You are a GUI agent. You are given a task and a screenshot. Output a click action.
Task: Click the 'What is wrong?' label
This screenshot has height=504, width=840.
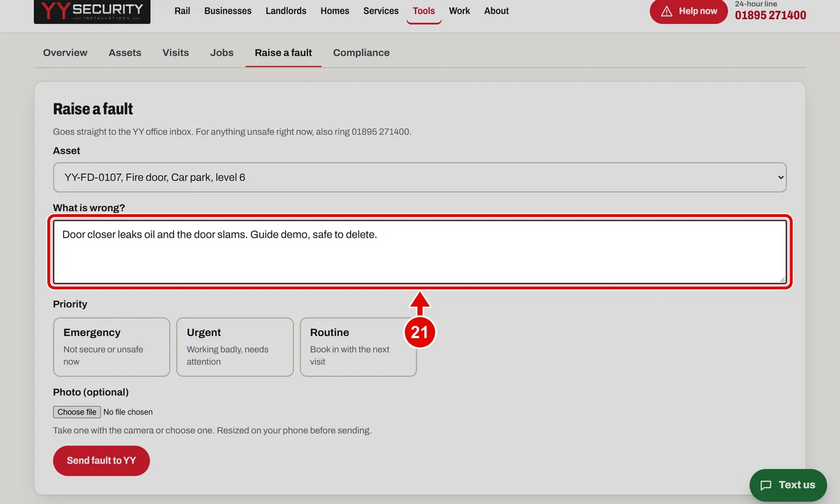pyautogui.click(x=89, y=208)
